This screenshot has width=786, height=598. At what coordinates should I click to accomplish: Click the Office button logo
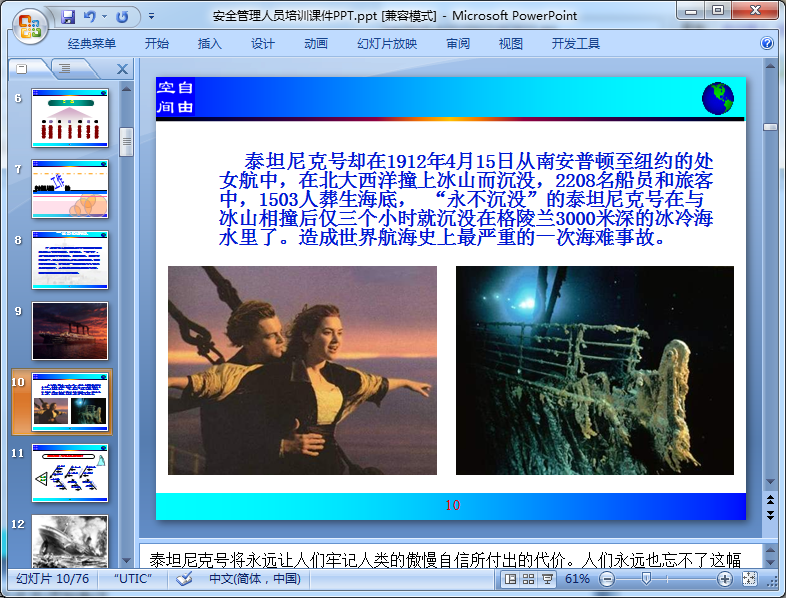tap(30, 27)
